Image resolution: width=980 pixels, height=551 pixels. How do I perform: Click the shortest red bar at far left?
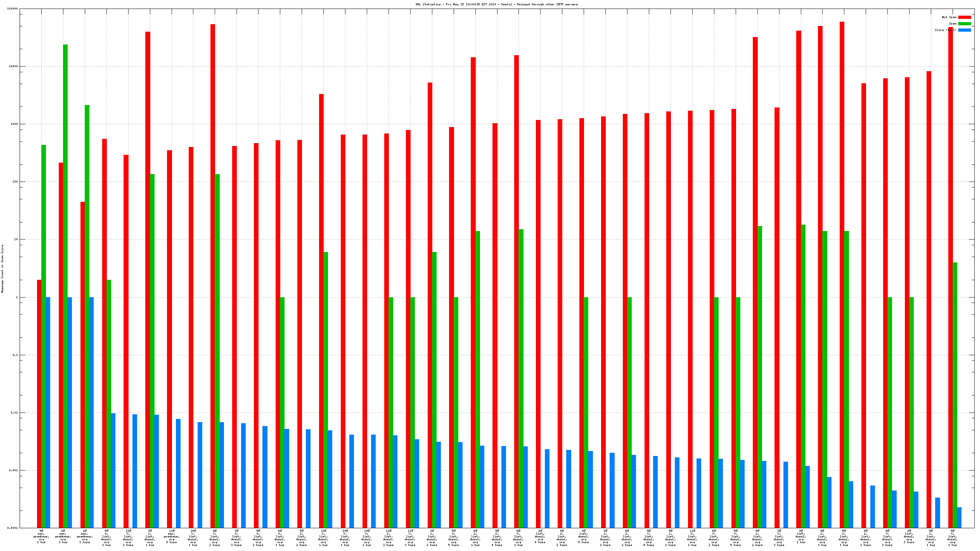pyautogui.click(x=39, y=403)
